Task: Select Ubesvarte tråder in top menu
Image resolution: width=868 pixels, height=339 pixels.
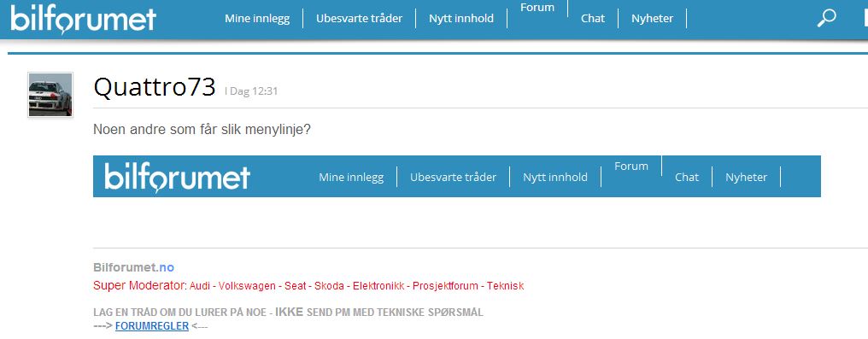Action: coord(360,18)
